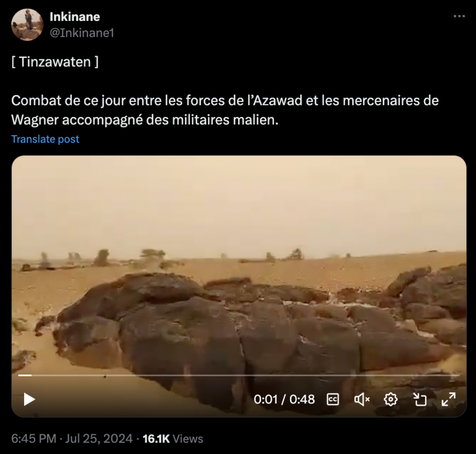Open the Inkinane display name profile link
The height and width of the screenshot is (454, 476).
tap(75, 17)
